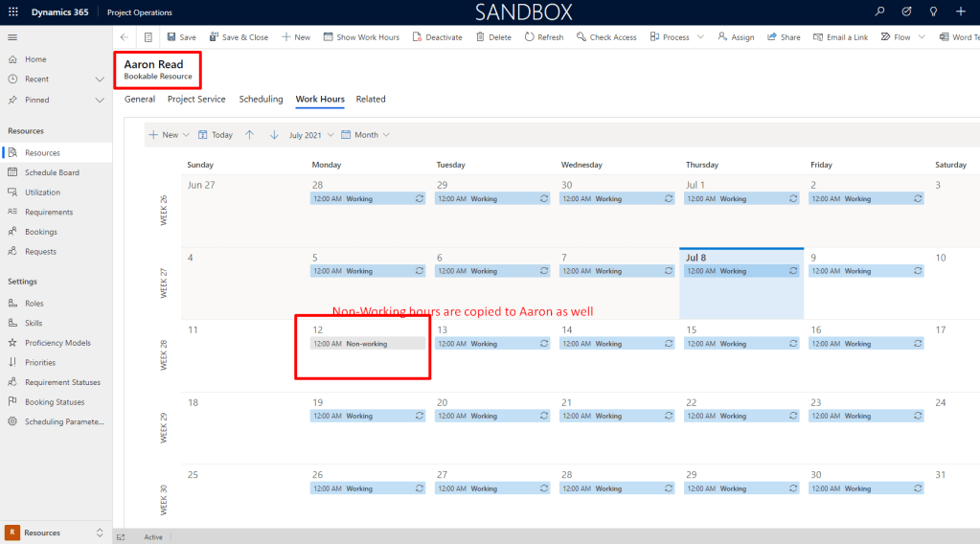Collapse the sidebar using hamburger icon
This screenshot has height=544, width=980.
12,36
